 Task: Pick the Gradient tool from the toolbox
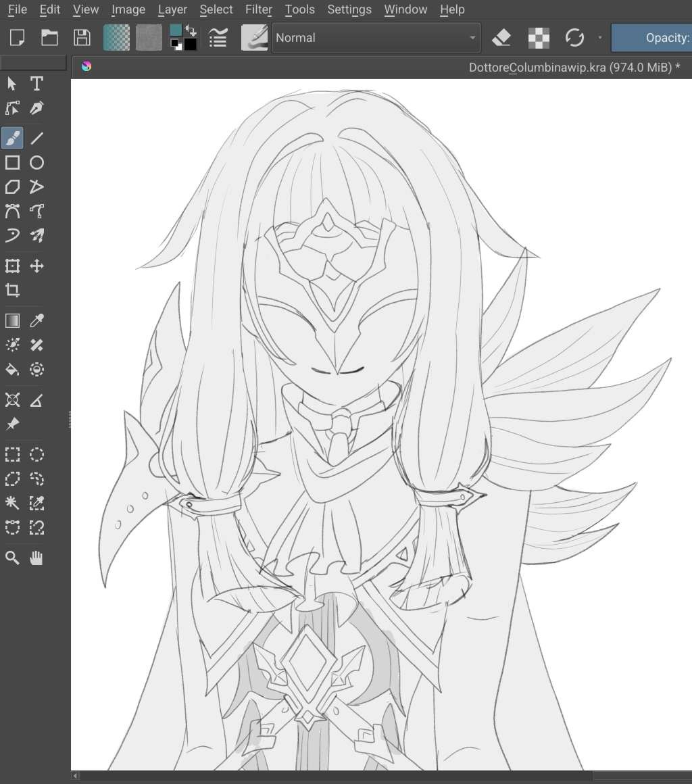click(11, 320)
